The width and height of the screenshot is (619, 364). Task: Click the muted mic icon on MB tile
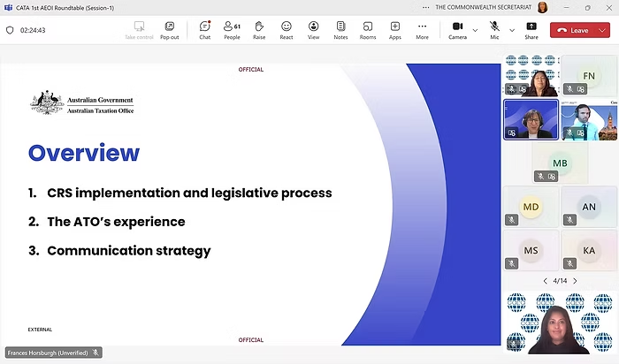pos(540,176)
